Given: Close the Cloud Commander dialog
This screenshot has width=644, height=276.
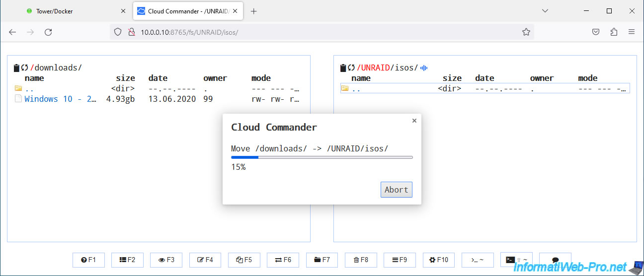Looking at the screenshot, I should [x=414, y=121].
